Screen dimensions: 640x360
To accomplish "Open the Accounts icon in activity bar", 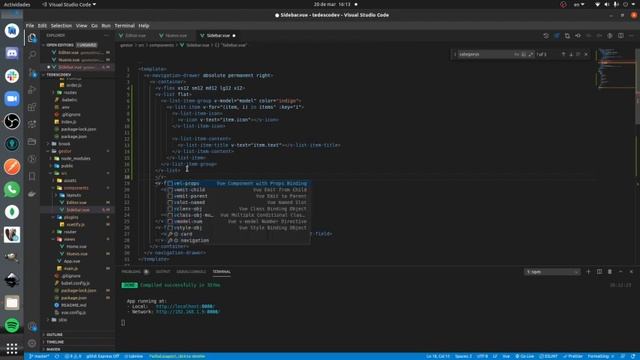I will coord(32,326).
